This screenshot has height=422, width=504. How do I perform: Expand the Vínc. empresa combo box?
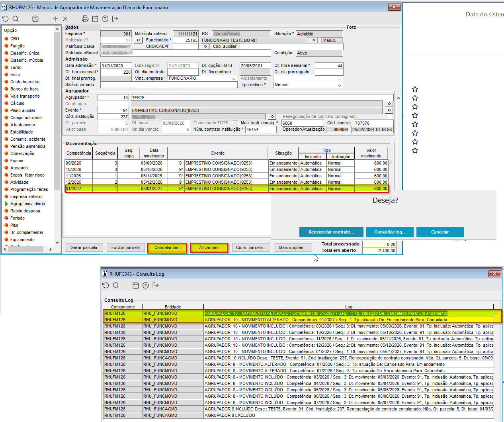[x=234, y=79]
